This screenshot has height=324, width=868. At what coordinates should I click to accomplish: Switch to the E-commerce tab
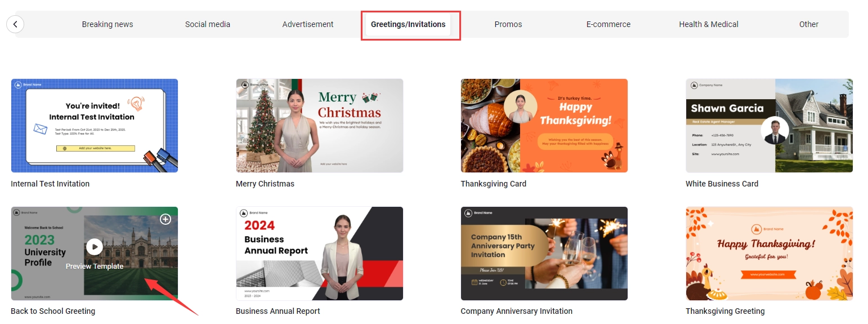point(609,24)
